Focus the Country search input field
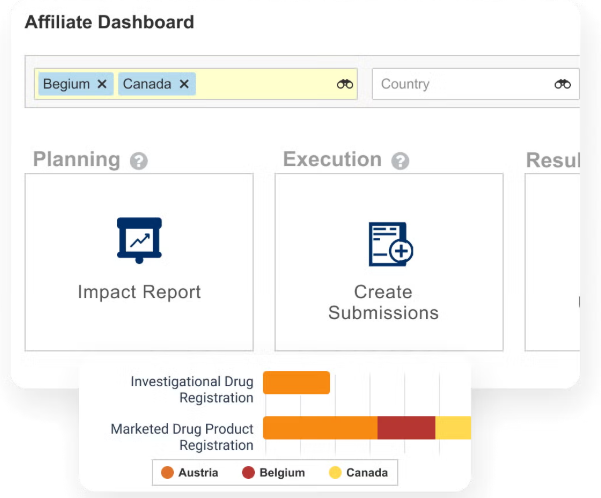Screen dimensions: 601x498 460,85
